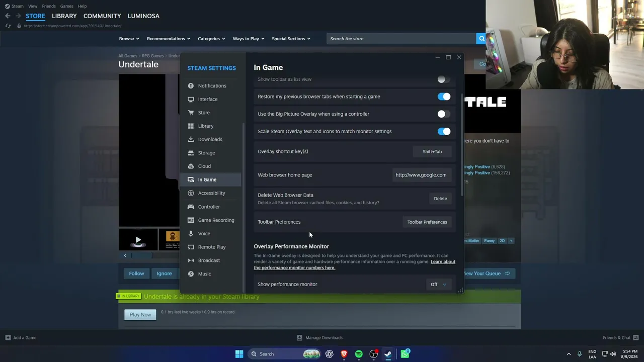Launch Brave browser from taskbar

[344, 354]
